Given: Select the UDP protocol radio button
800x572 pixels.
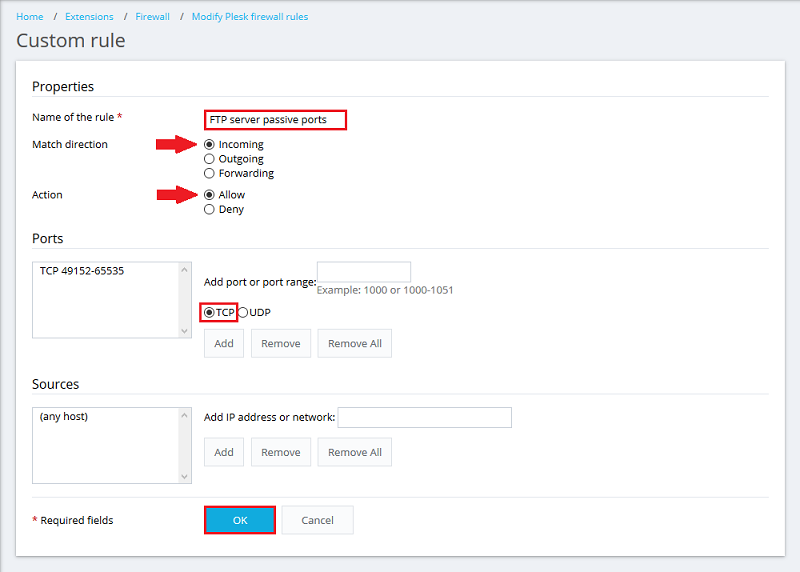Looking at the screenshot, I should pyautogui.click(x=243, y=312).
